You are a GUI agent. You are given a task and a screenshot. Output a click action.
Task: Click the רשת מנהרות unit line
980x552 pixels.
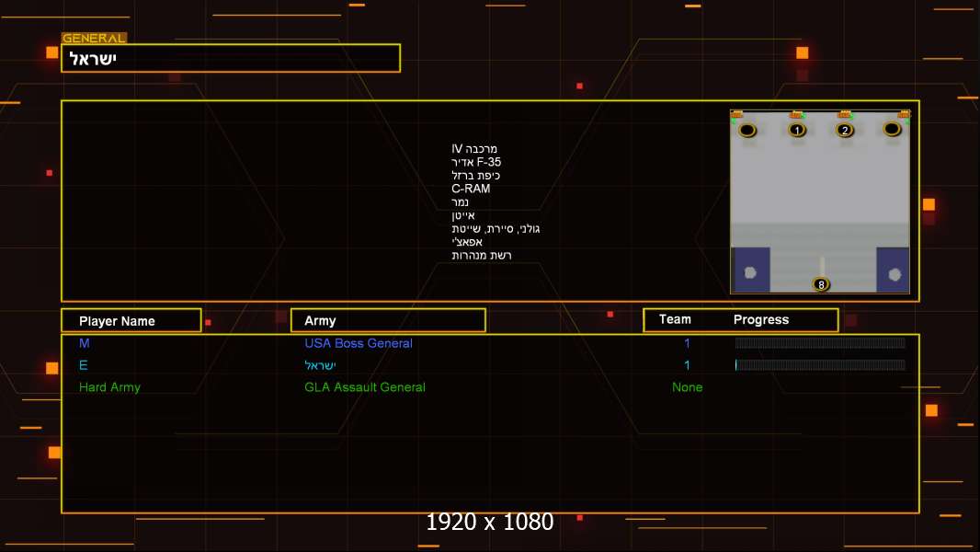coord(481,255)
